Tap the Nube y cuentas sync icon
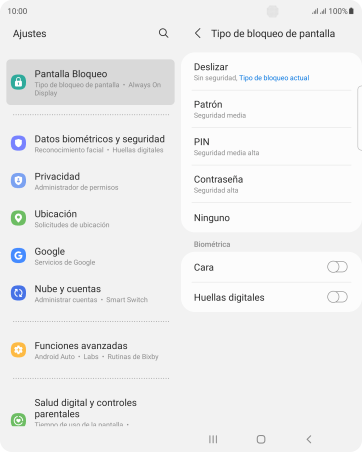The image size is (362, 452). (x=19, y=293)
